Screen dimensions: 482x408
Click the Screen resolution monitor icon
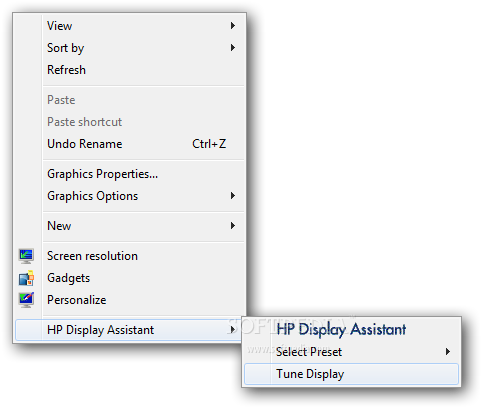click(26, 256)
